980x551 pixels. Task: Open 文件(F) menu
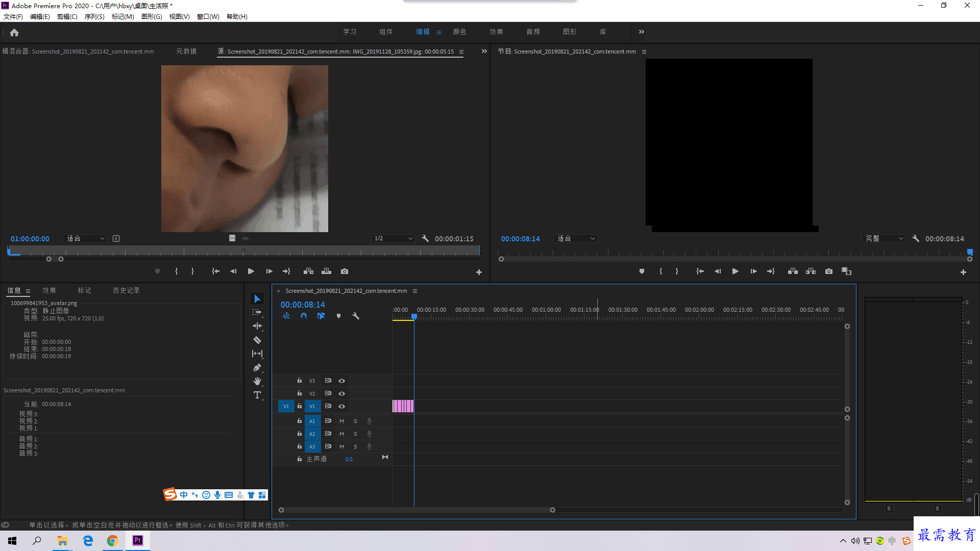click(13, 16)
